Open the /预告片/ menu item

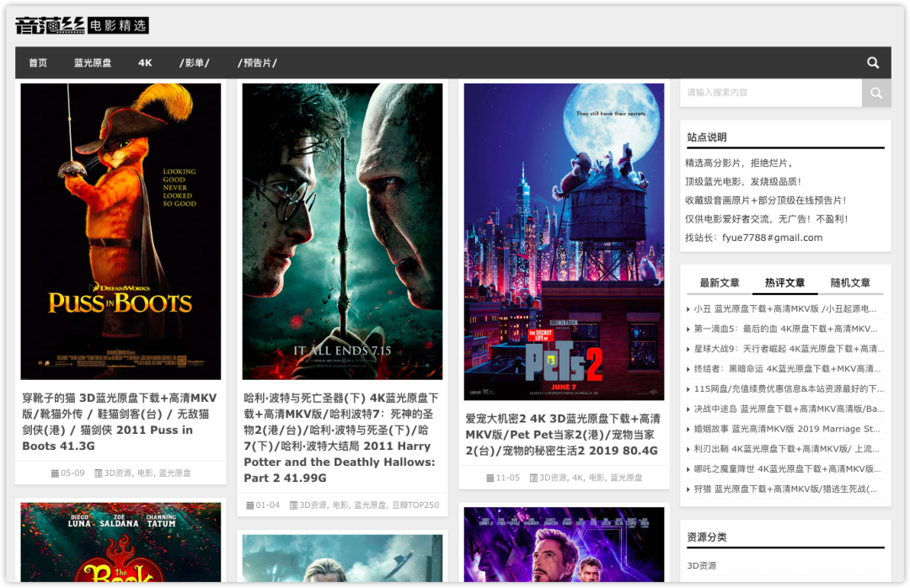point(257,62)
